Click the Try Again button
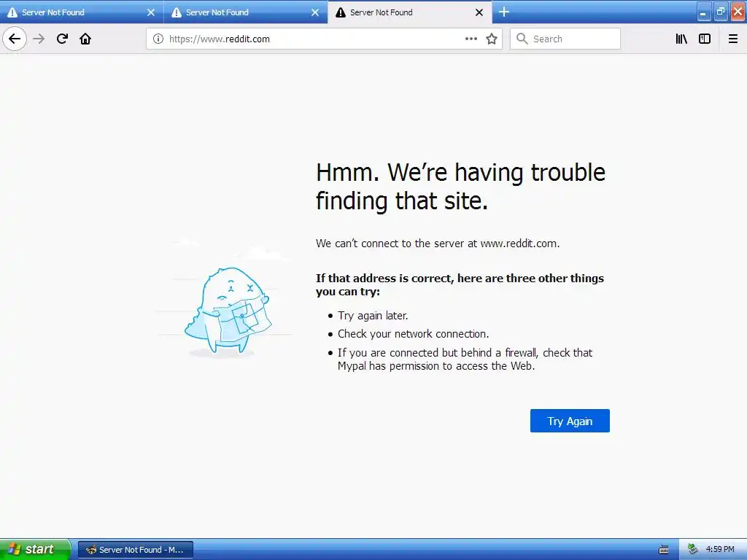 tap(570, 421)
